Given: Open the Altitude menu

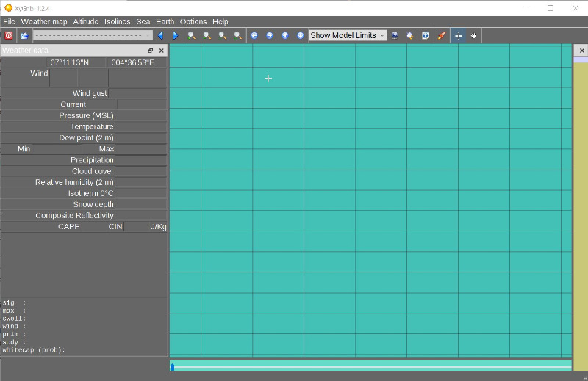Looking at the screenshot, I should [x=85, y=22].
